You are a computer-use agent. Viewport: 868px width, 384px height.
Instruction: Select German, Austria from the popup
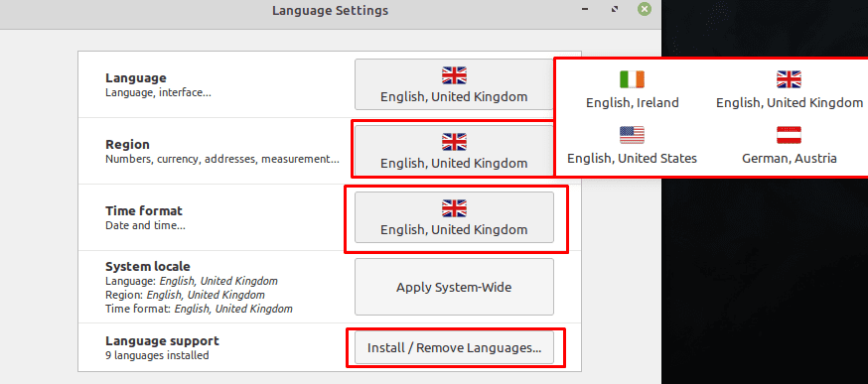click(789, 145)
